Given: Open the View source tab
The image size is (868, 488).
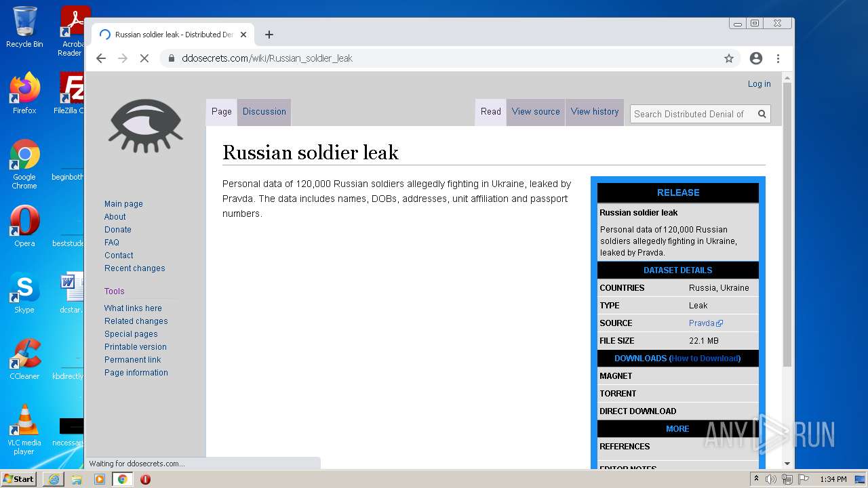Looking at the screenshot, I should click(x=536, y=112).
